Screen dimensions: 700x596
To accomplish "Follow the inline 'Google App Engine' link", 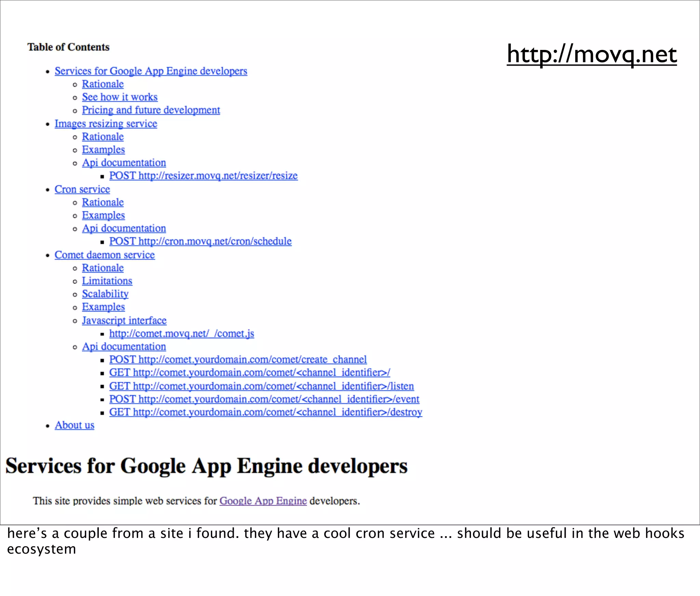I will (x=263, y=501).
